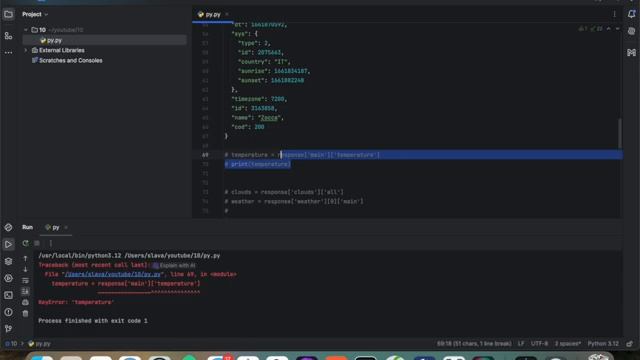This screenshot has width=640, height=360.
Task: Click the "name": "Zocca" line
Action: (x=257, y=118)
